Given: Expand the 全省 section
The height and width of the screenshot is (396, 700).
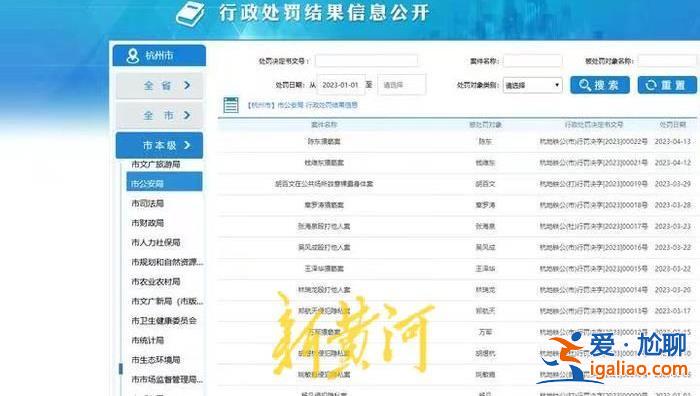Looking at the screenshot, I should [159, 86].
